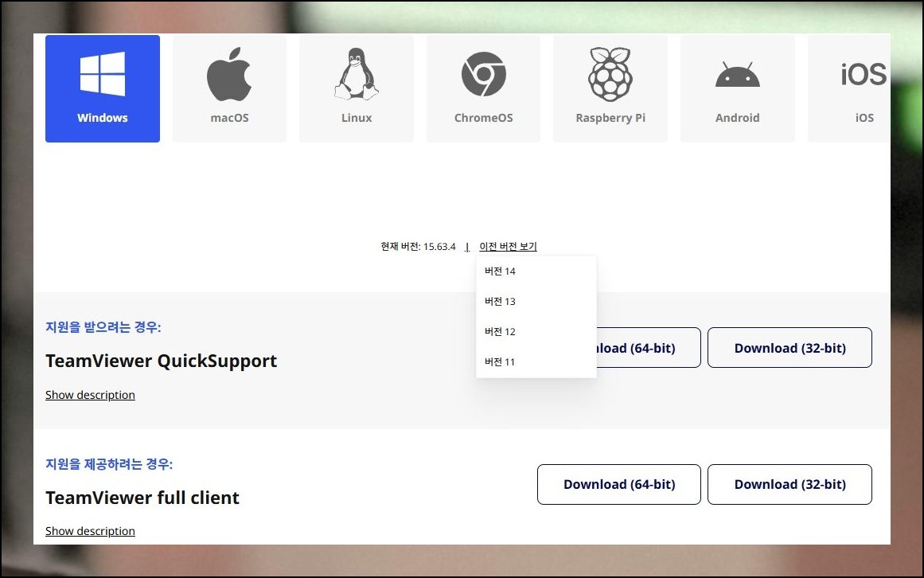Select the ChromeOS platform tile

point(483,88)
